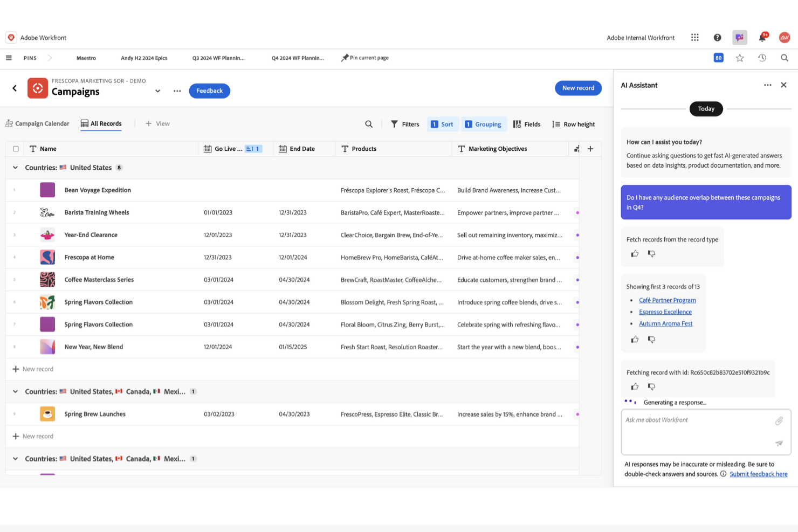
Task: Open the Espresso Excellence link
Action: pyautogui.click(x=665, y=312)
